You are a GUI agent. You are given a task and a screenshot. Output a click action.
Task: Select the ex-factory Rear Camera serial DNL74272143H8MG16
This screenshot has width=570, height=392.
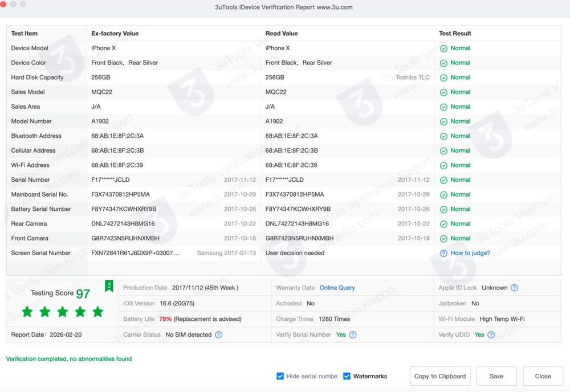tap(123, 224)
